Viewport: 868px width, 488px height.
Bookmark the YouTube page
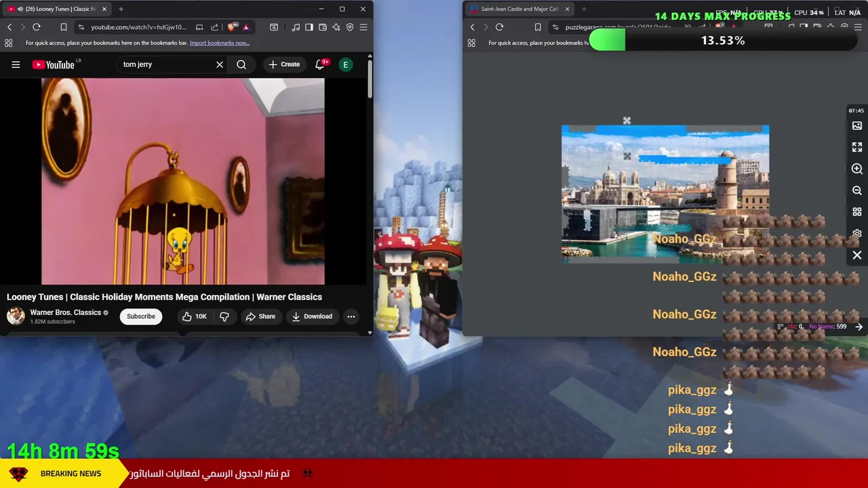point(64,27)
